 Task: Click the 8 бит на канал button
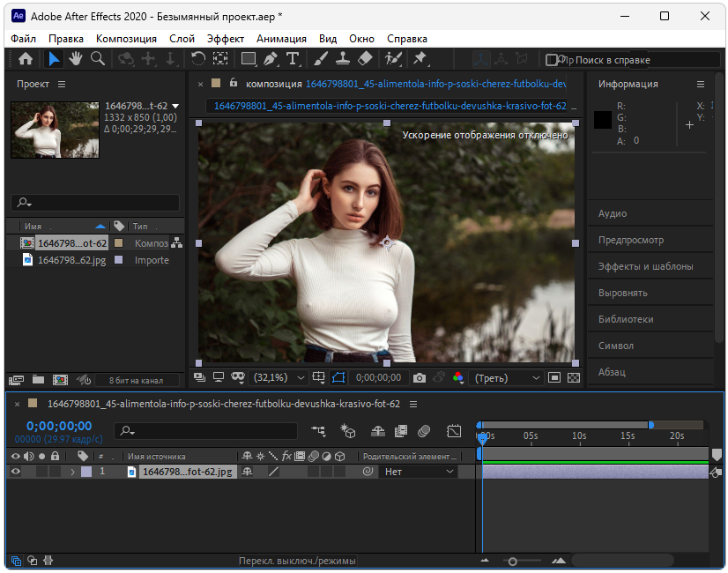137,380
